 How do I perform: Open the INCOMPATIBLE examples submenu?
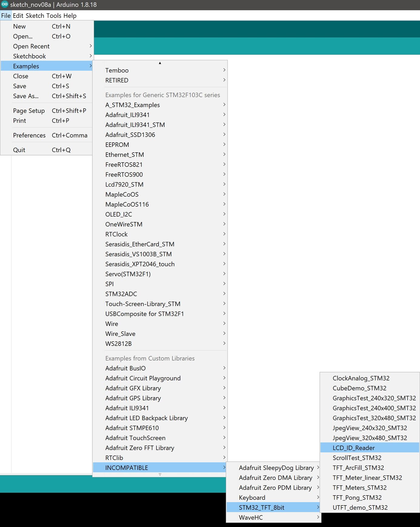click(x=160, y=468)
